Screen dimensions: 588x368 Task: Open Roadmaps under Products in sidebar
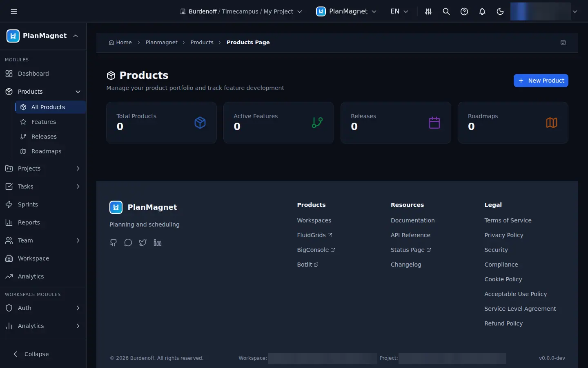50,151
